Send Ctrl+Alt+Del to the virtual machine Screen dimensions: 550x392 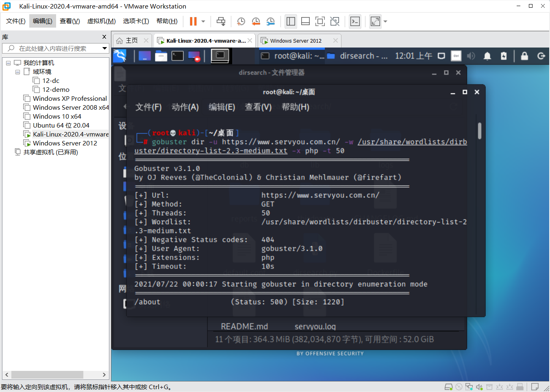[x=221, y=21]
